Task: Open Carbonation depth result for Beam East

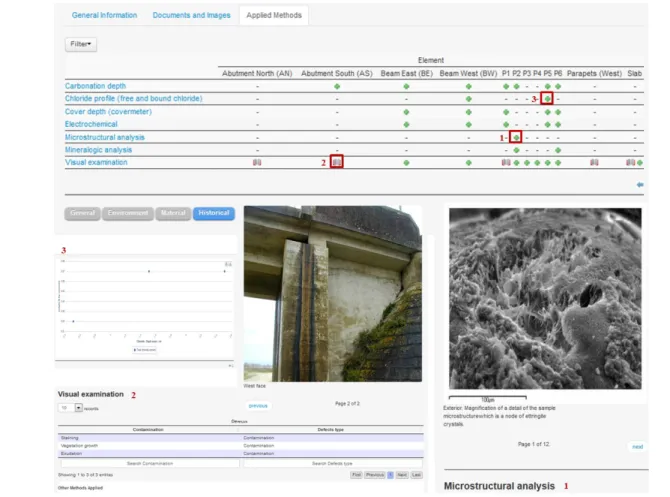Action: click(x=406, y=86)
